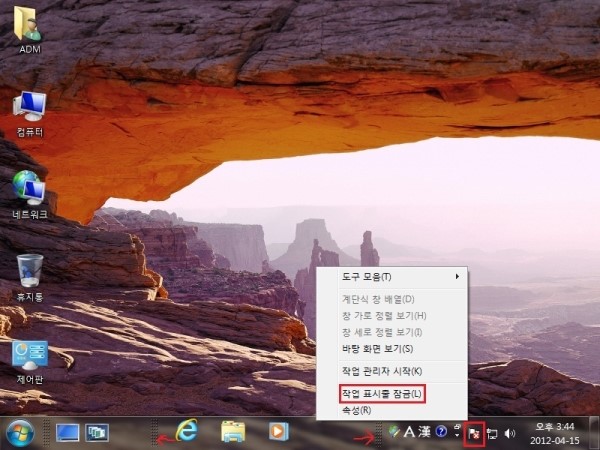Open the 제어판 (Control Panel) desktop icon
Screen dimensions: 600x450
tap(29, 357)
